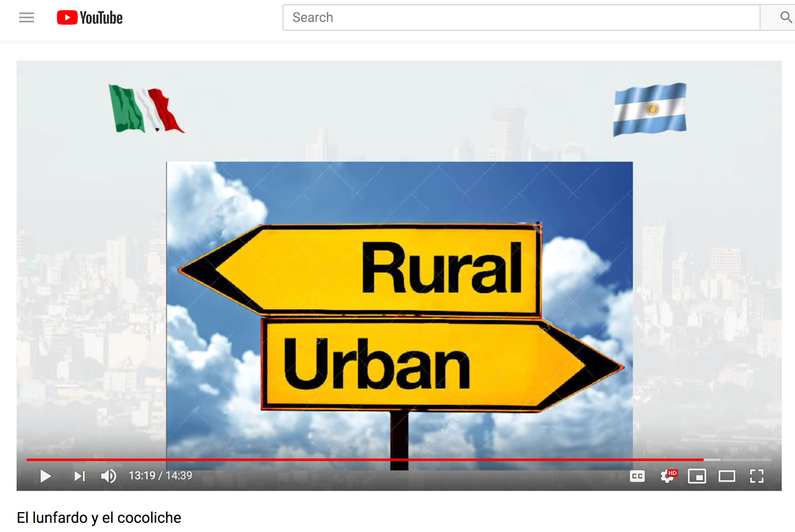Click the search magnifier button

click(785, 17)
